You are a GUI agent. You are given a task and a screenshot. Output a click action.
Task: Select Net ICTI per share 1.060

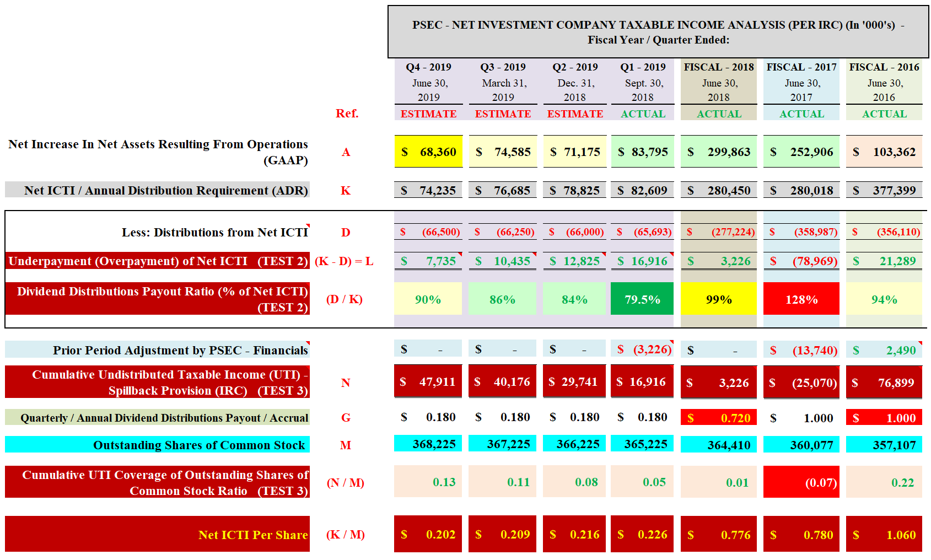click(x=884, y=534)
